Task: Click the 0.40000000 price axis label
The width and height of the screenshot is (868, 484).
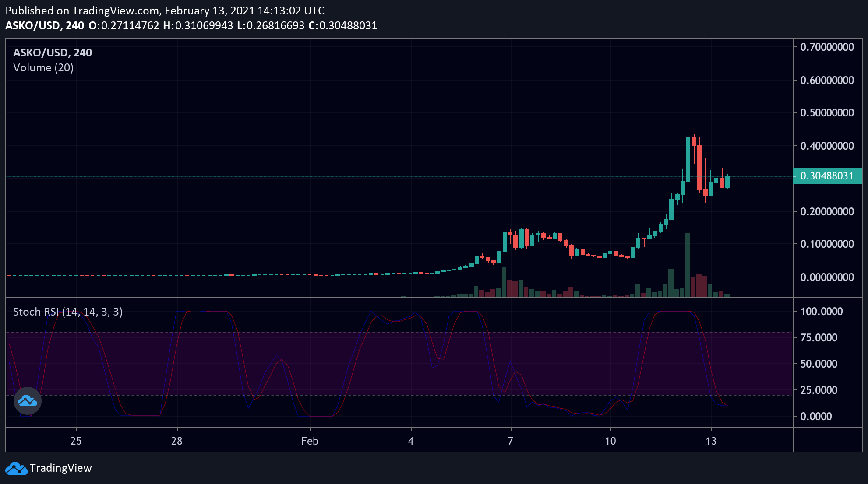Action: [x=827, y=146]
